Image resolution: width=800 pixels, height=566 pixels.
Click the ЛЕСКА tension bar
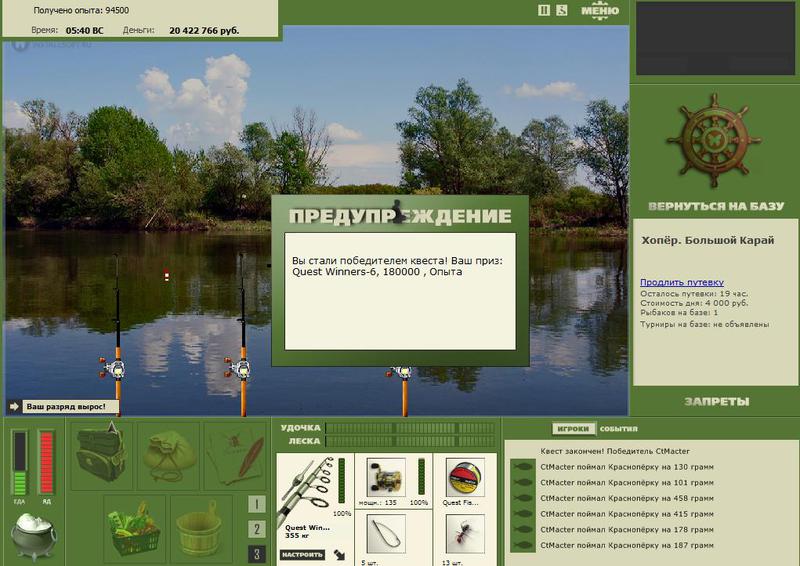click(410, 441)
